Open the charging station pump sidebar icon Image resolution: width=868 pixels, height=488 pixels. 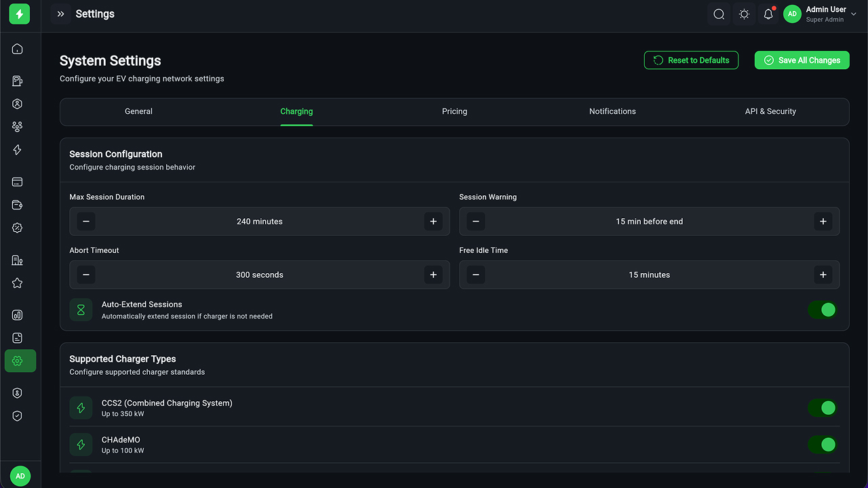click(18, 81)
